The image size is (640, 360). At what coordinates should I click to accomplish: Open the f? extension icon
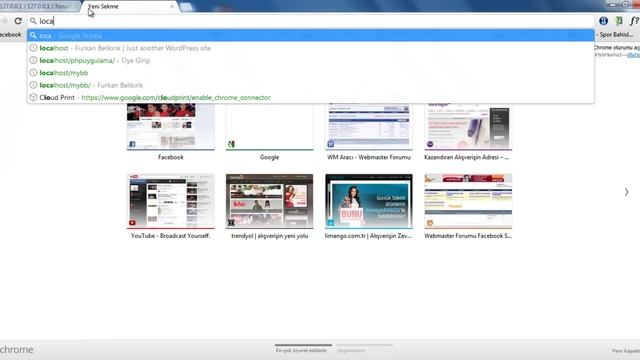point(634,21)
